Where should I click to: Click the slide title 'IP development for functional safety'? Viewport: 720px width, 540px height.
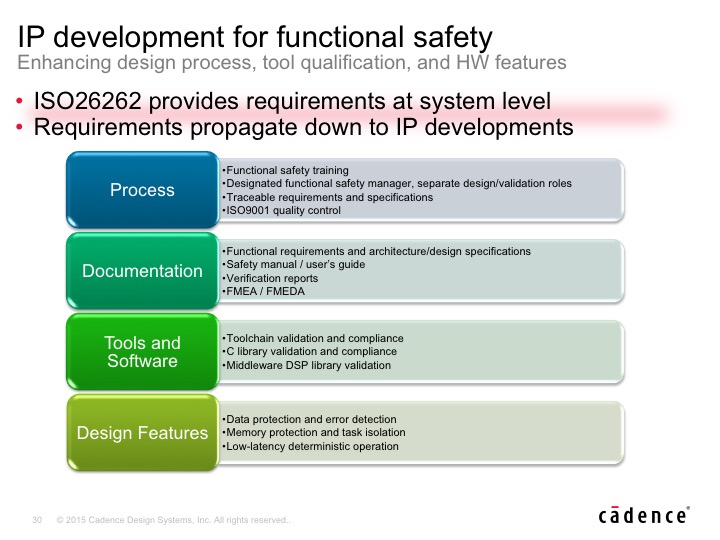(x=255, y=37)
